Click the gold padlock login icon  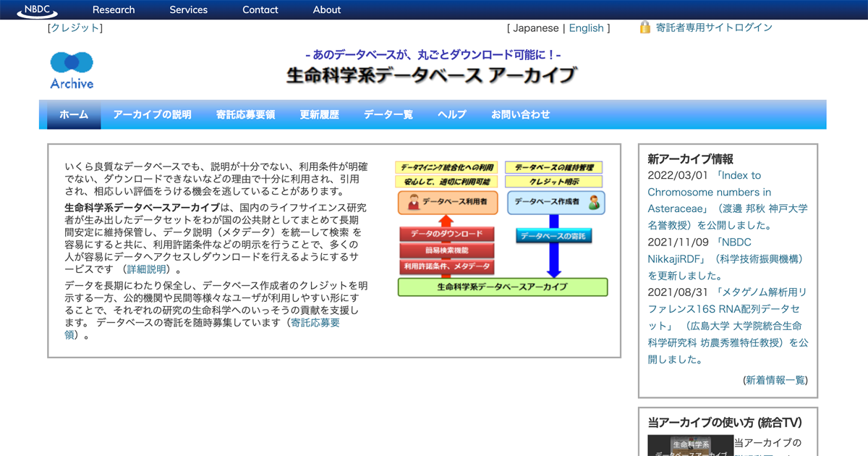coord(645,28)
